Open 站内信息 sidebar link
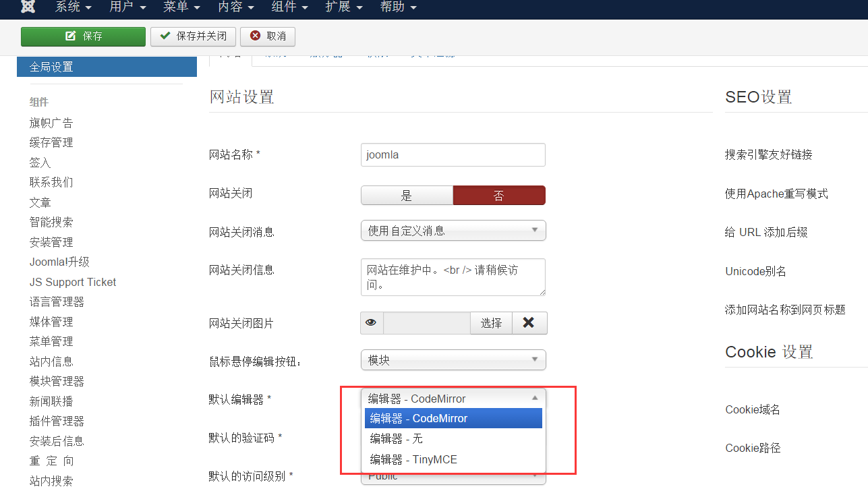868x493 pixels. (51, 361)
